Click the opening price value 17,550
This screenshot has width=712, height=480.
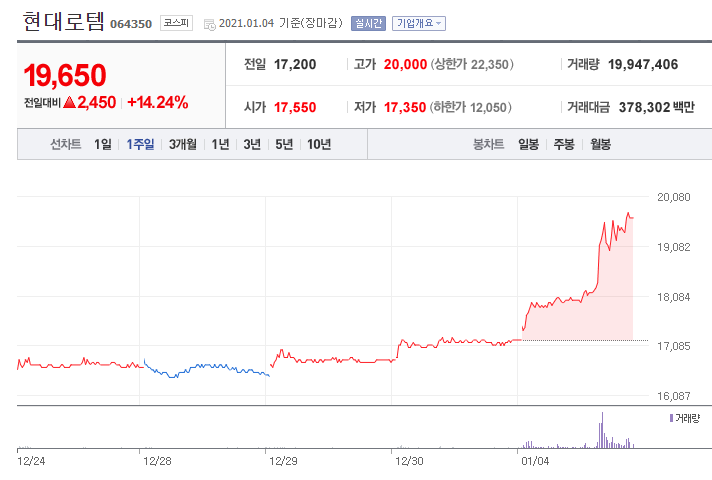click(295, 108)
